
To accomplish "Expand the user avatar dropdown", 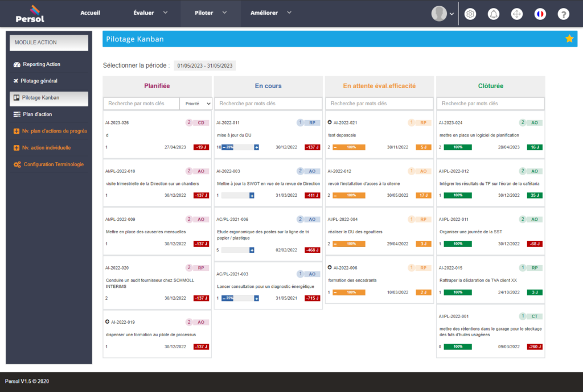I will pyautogui.click(x=443, y=14).
